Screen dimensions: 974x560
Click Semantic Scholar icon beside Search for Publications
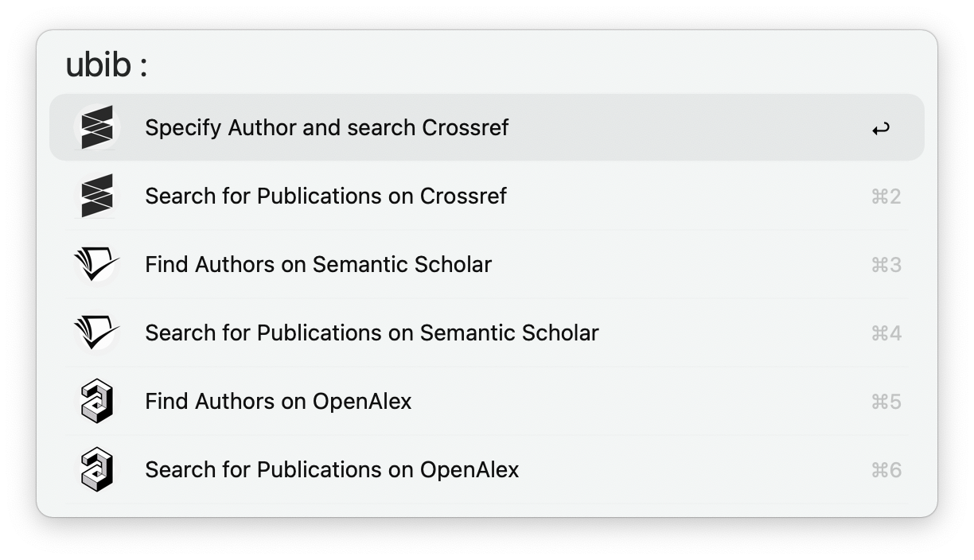[97, 332]
